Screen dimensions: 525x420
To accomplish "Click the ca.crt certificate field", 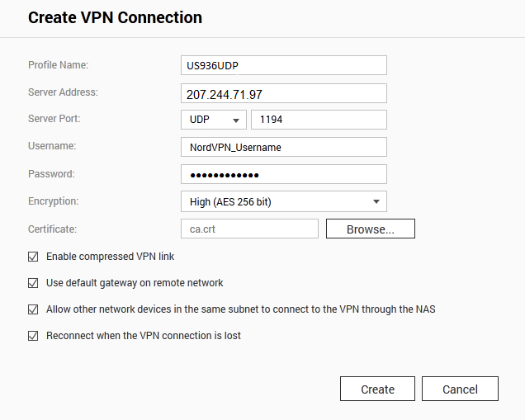I will tap(248, 229).
